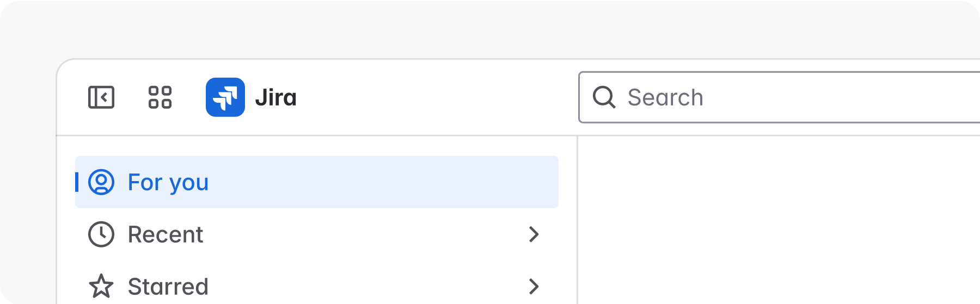Expand the Recent chevron arrow
This screenshot has width=980, height=304.
[x=534, y=234]
